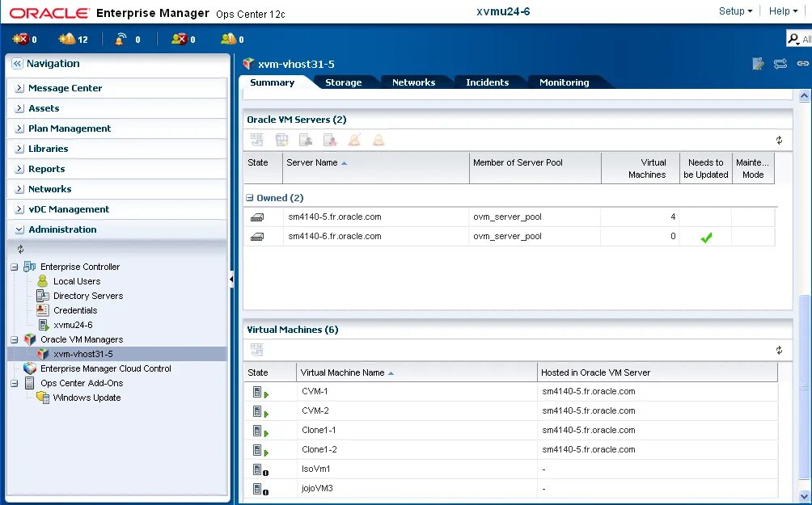Open the Help menu

pos(777,11)
